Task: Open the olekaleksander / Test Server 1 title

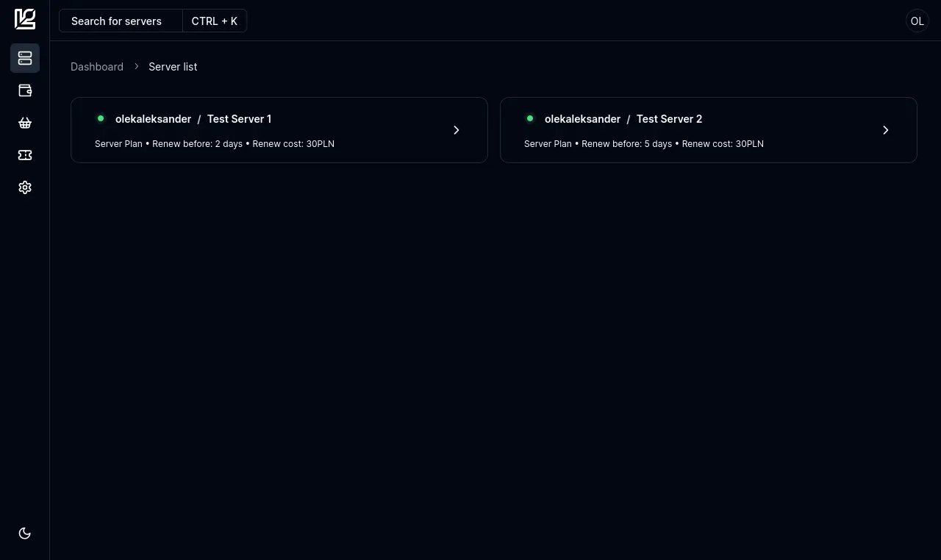Action: (x=193, y=119)
